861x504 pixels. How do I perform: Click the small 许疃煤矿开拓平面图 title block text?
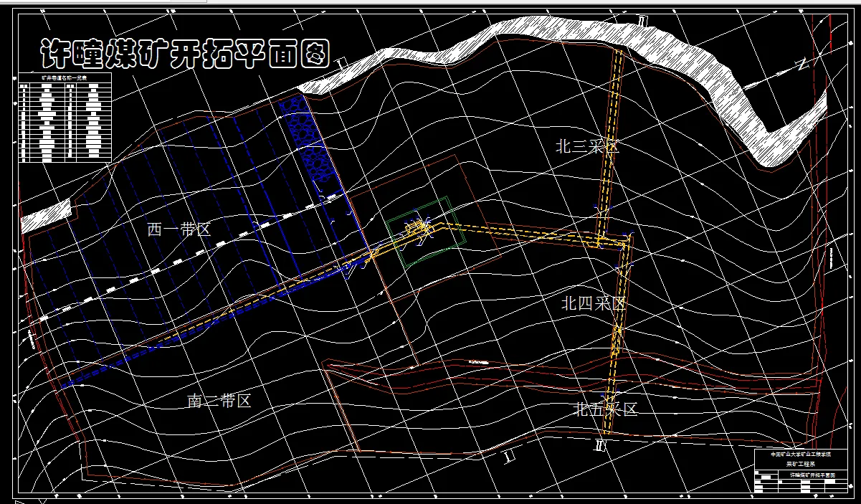pyautogui.click(x=814, y=475)
